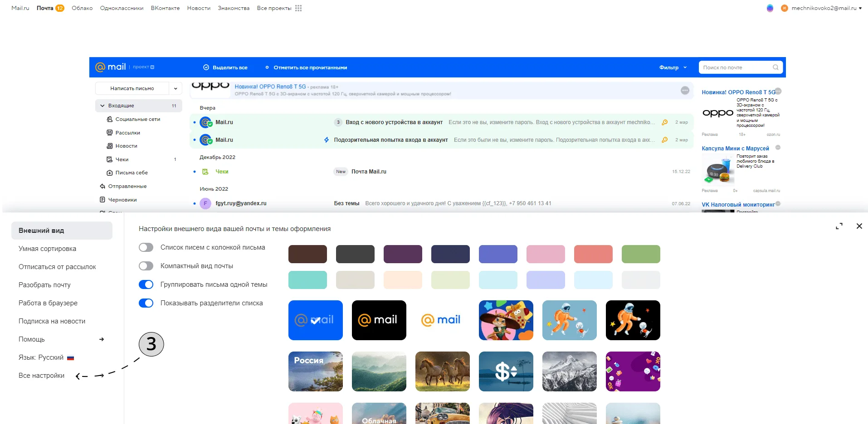The height and width of the screenshot is (424, 868).
Task: Choose the snowy mountains theme thumbnail
Action: point(570,371)
